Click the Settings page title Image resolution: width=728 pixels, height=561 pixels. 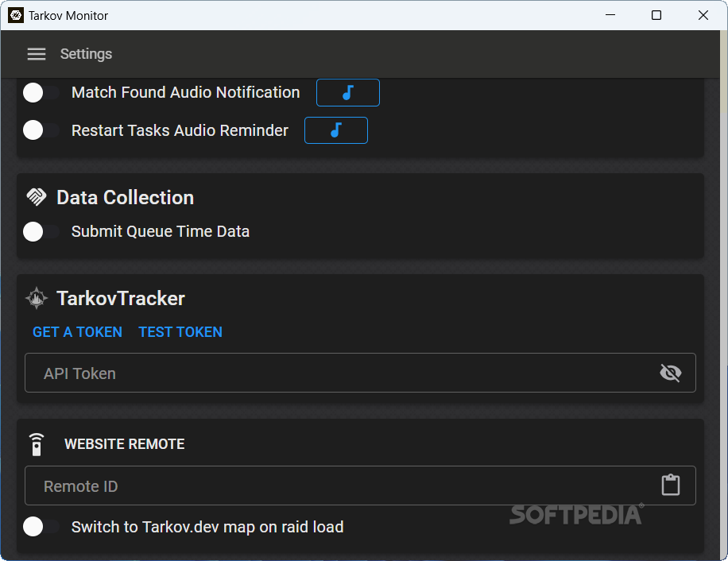(x=86, y=54)
